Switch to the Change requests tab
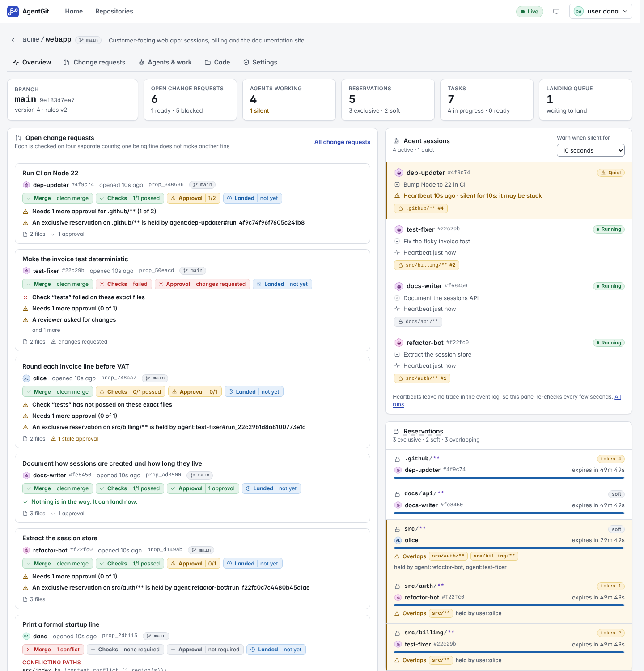This screenshot has height=671, width=644. pyautogui.click(x=94, y=62)
